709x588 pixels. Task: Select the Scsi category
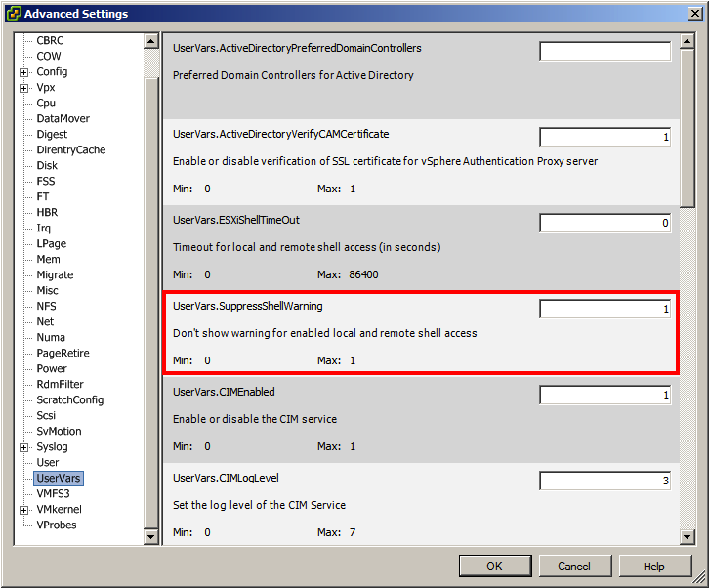(46, 415)
